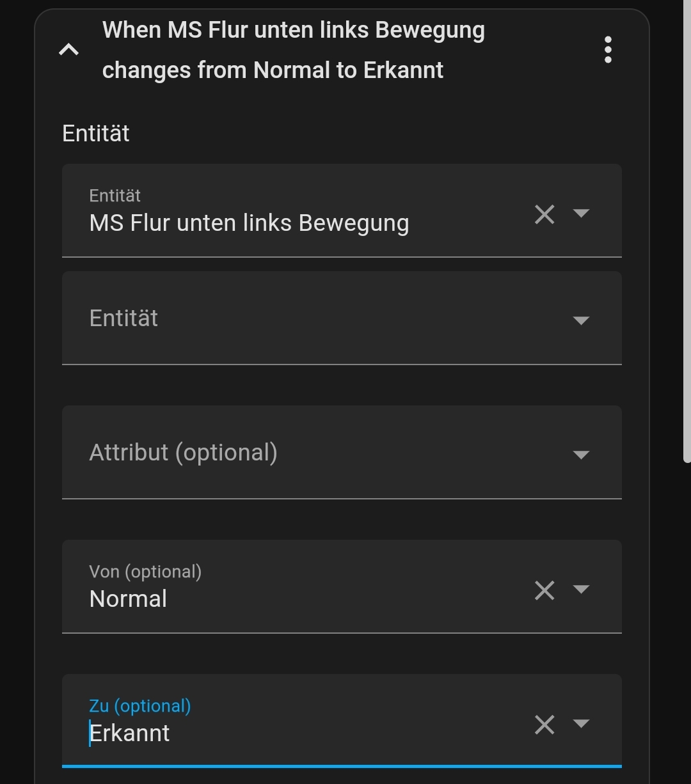Click the Normal value in Von field
Viewport: 691px width, 784px height.
click(x=128, y=599)
